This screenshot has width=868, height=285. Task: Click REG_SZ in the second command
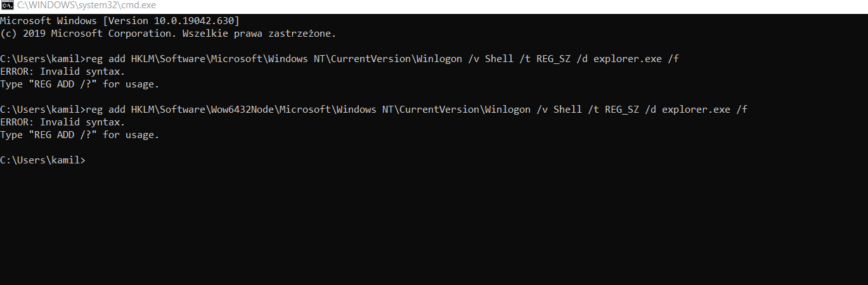click(622, 110)
